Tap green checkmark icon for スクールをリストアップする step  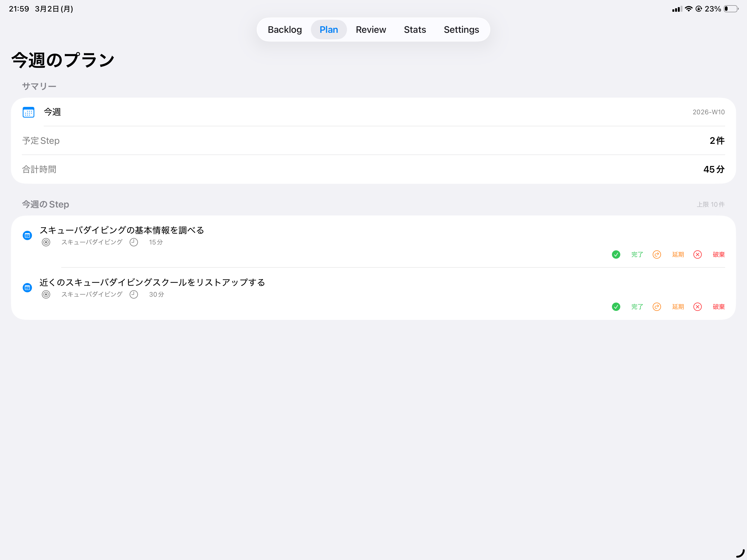coord(616,307)
